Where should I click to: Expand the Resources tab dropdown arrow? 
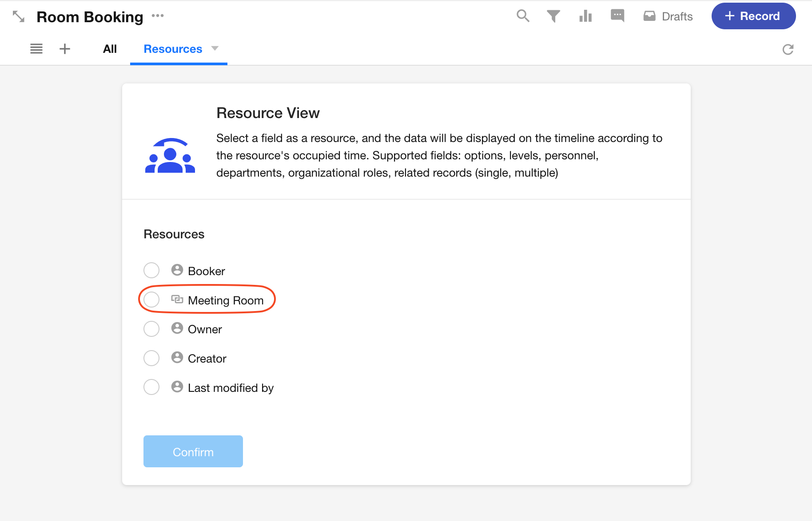point(215,48)
